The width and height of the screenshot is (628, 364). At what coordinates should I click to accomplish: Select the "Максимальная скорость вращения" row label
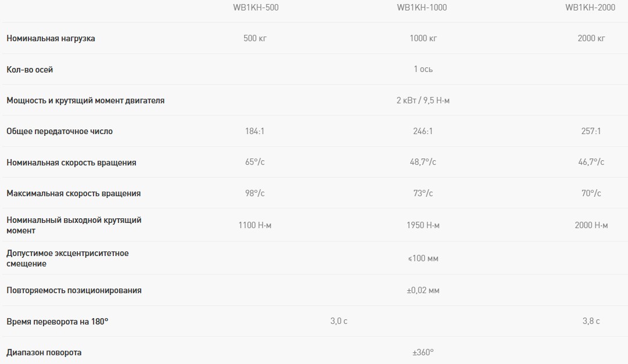pyautogui.click(x=73, y=193)
